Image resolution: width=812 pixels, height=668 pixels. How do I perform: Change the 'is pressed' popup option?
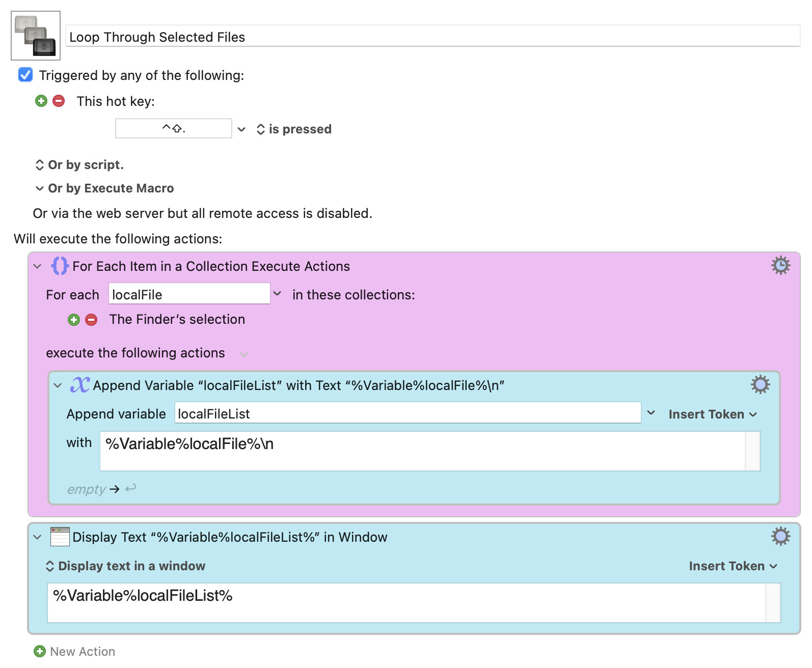294,129
